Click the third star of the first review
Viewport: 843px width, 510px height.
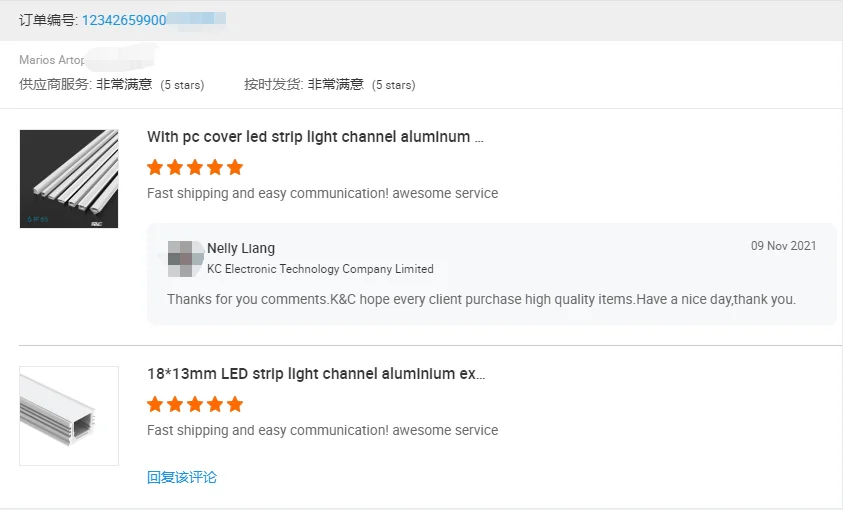(195, 168)
